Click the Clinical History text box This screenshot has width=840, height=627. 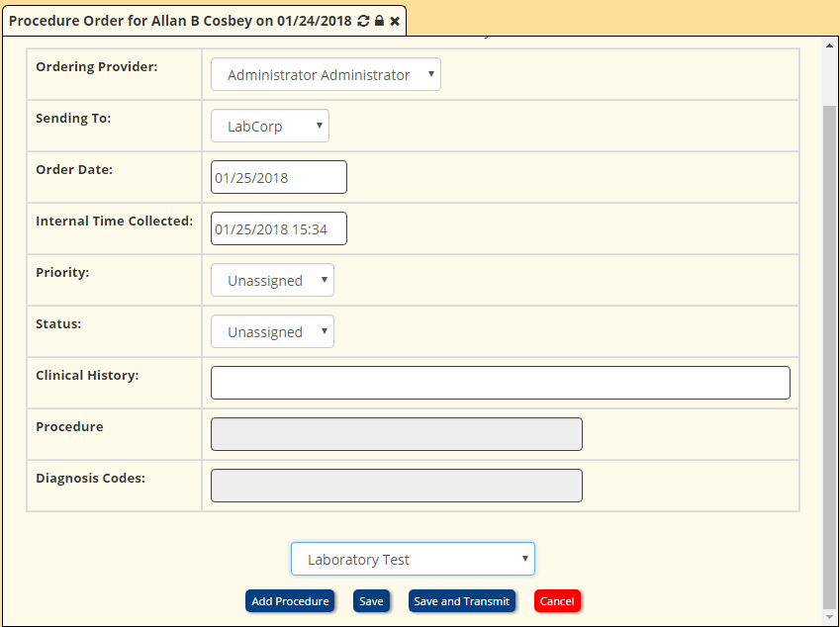tap(500, 383)
